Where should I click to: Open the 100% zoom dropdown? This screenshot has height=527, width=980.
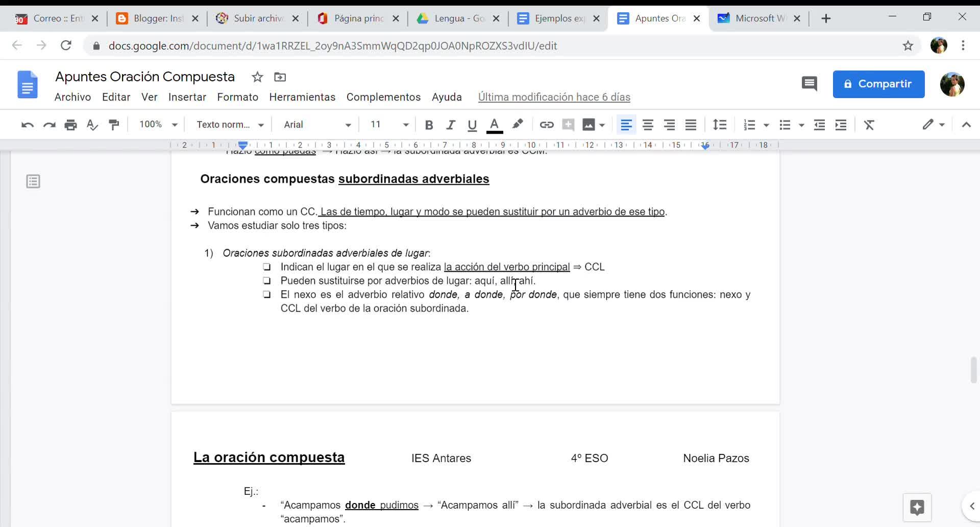point(158,125)
